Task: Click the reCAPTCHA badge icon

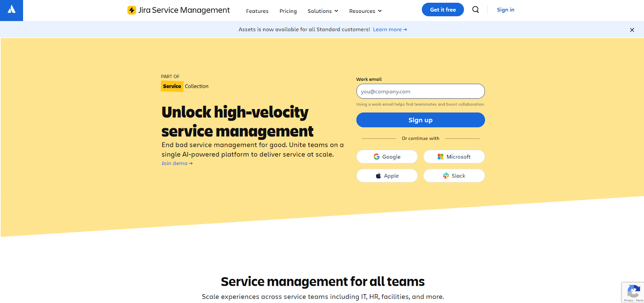Action: [x=633, y=291]
